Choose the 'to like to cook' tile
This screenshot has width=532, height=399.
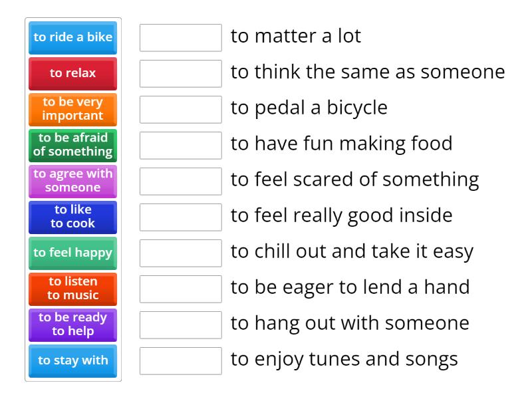coord(73,217)
